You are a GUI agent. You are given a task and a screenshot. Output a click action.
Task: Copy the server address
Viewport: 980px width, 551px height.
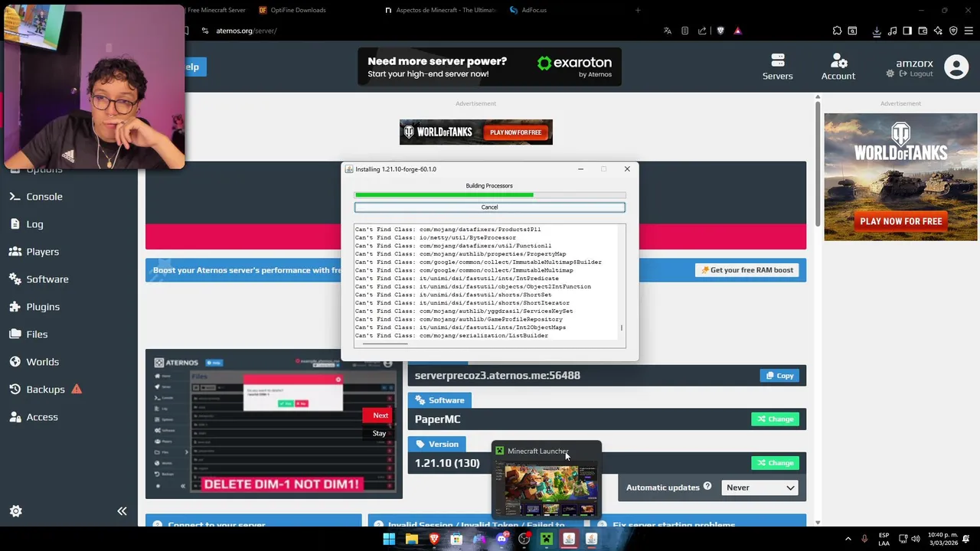click(779, 376)
